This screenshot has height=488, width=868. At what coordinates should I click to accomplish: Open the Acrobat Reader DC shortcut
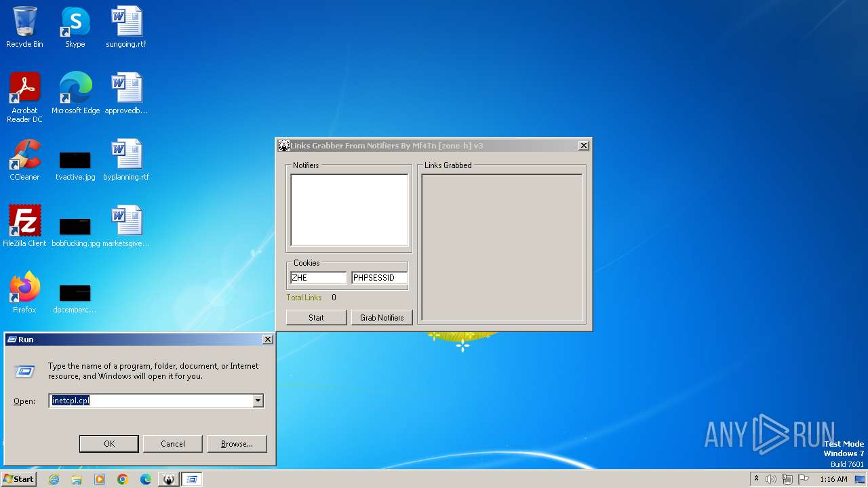pos(24,98)
